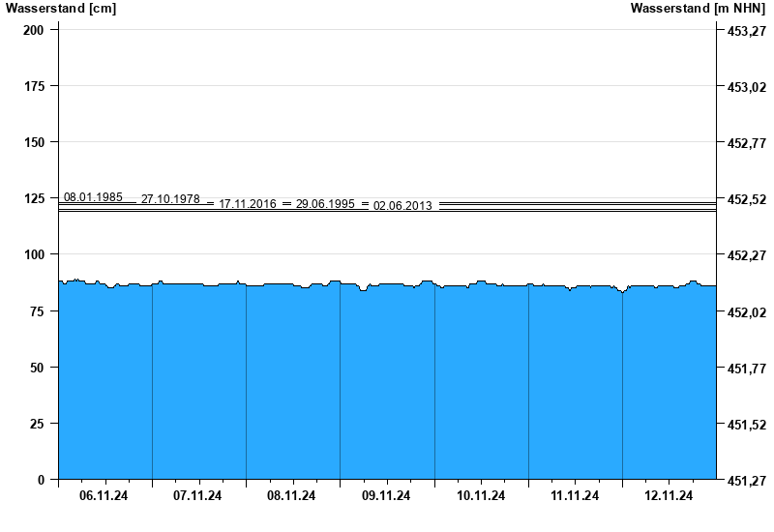Select the 07.11.24 date label
The width and height of the screenshot is (774, 532).
pos(198,496)
